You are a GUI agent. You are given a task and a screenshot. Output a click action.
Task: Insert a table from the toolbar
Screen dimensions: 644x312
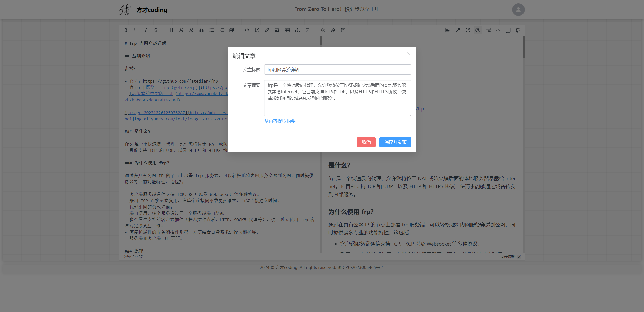click(x=287, y=30)
